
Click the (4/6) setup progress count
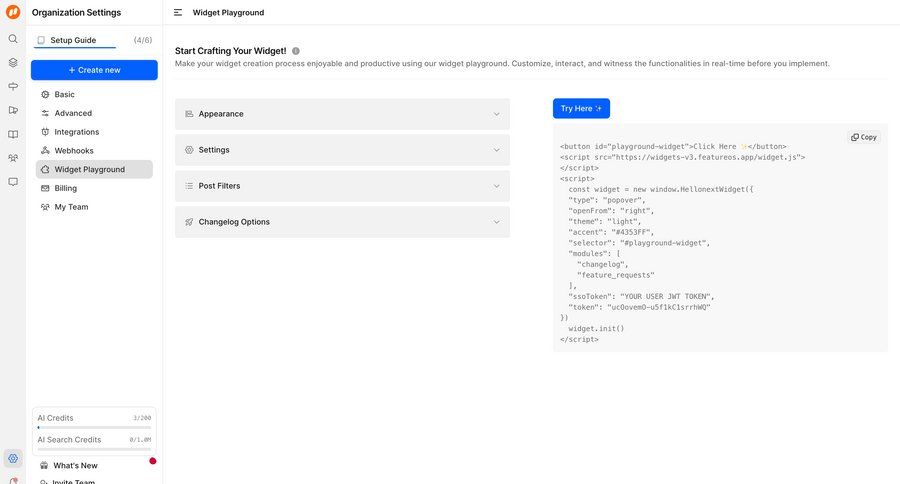point(143,40)
